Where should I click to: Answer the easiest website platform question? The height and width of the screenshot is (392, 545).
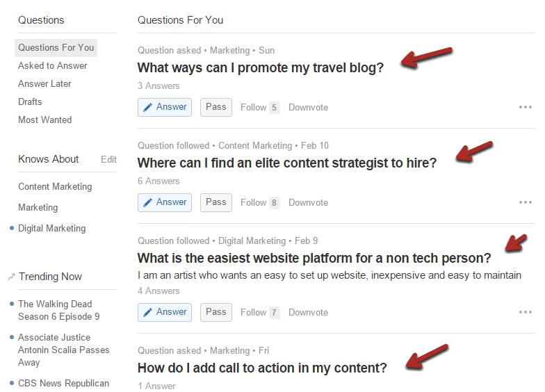[164, 312]
